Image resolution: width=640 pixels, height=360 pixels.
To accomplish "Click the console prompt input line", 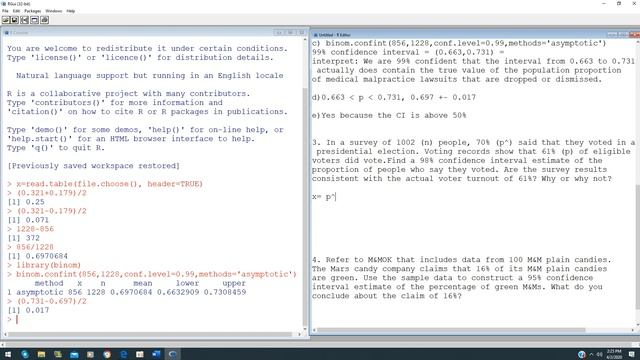I will (154, 319).
